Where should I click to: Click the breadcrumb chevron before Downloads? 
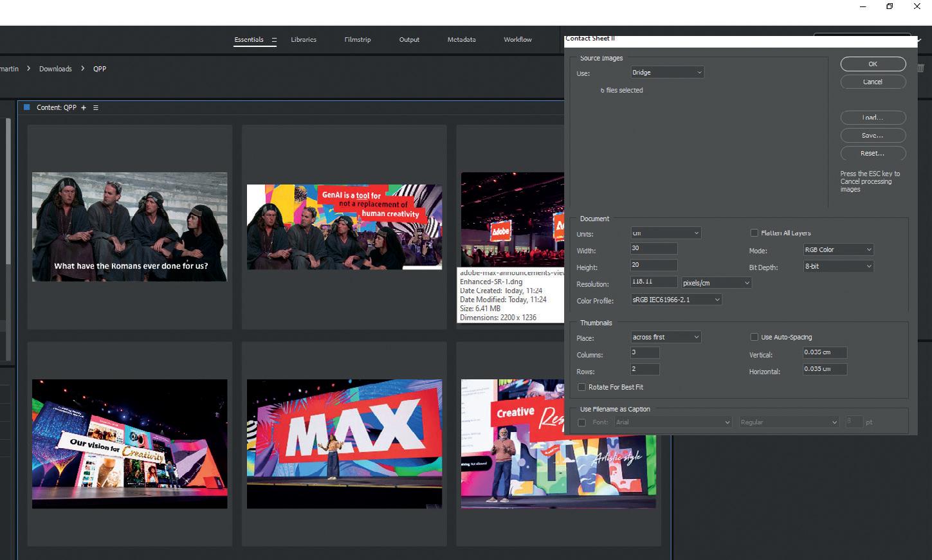click(28, 68)
